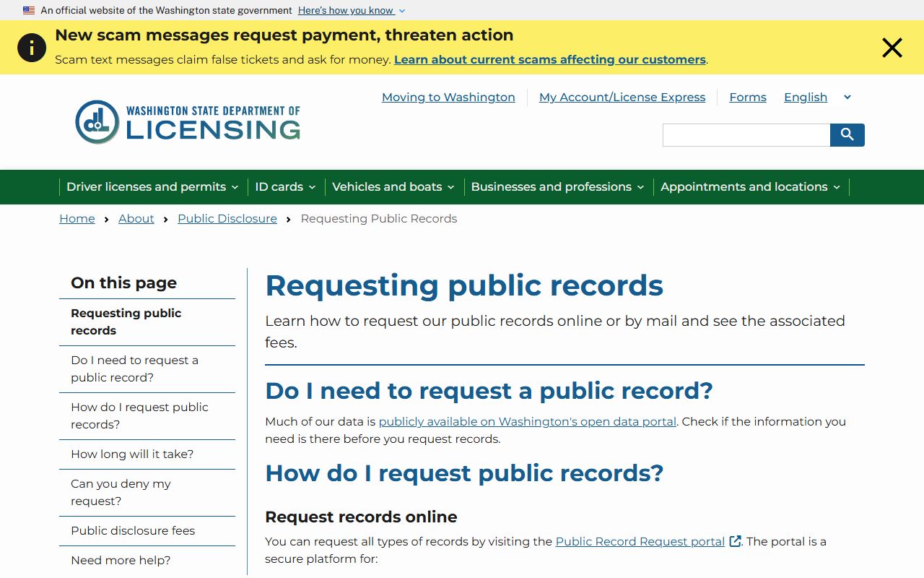This screenshot has width=924, height=578.
Task: Jump to 'Need more help?' section
Action: 147,561
